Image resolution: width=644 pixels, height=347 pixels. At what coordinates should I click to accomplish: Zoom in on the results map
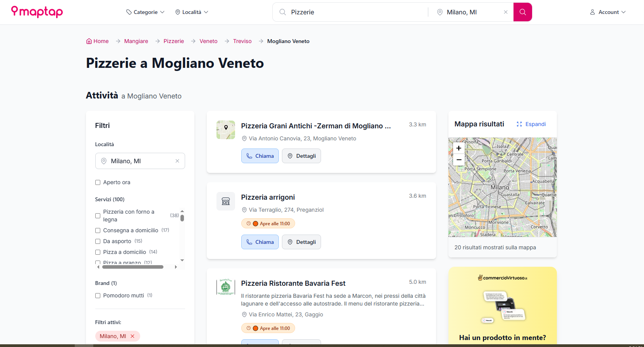[x=459, y=148]
